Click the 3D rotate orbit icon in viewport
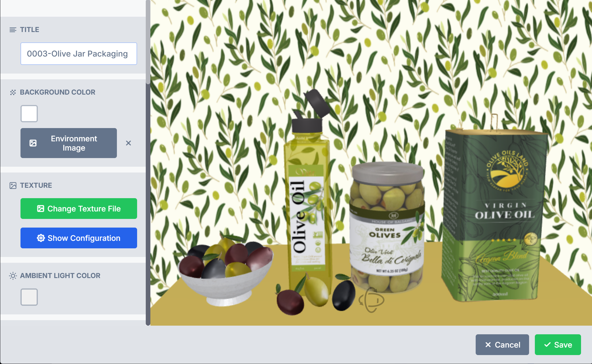 [x=371, y=300]
